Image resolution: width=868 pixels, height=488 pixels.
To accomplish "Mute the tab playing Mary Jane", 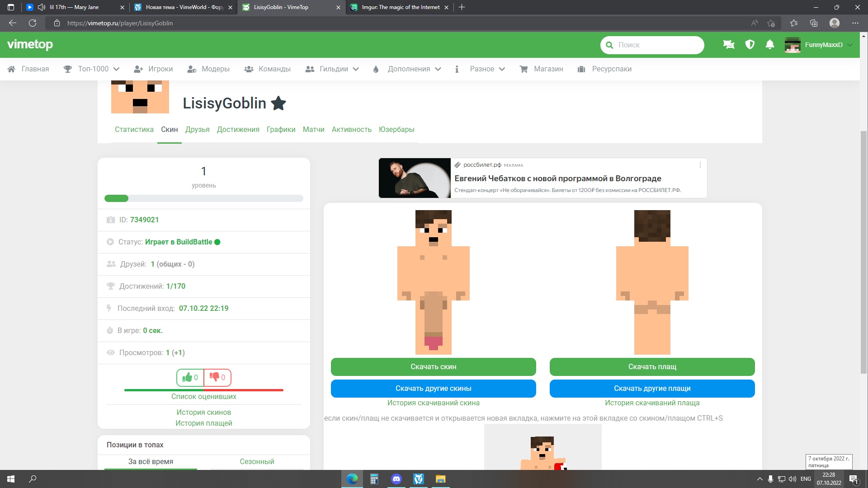I will click(x=42, y=7).
